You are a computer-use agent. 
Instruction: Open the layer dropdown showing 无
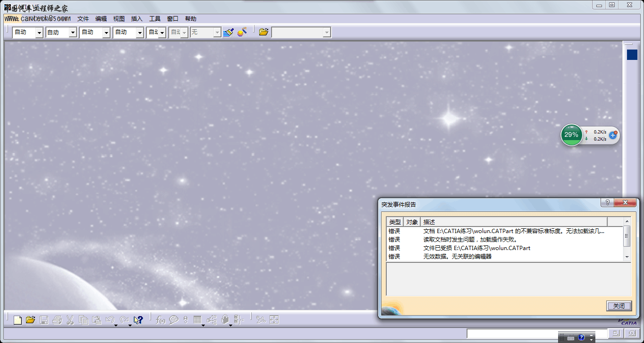205,32
